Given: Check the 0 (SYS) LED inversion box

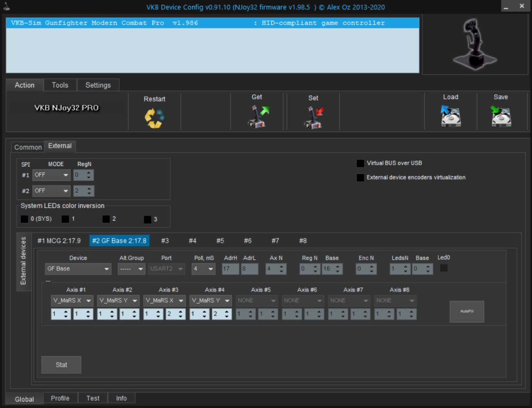Looking at the screenshot, I should 24,219.
